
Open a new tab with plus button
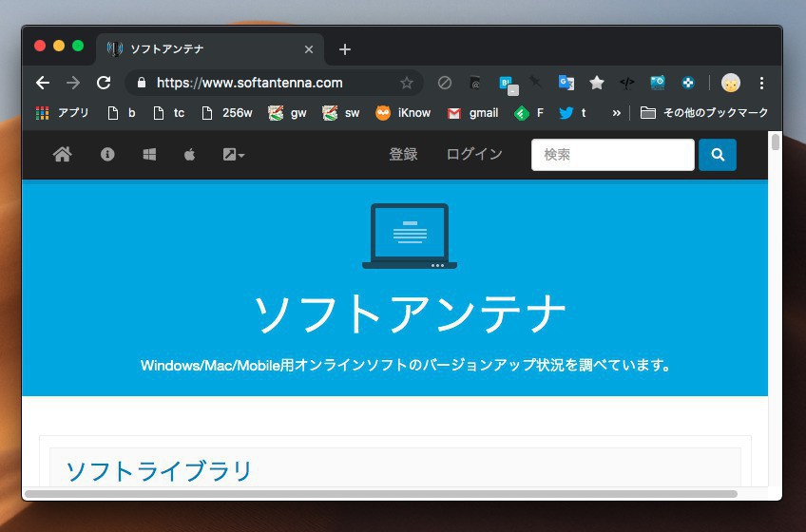click(x=344, y=49)
